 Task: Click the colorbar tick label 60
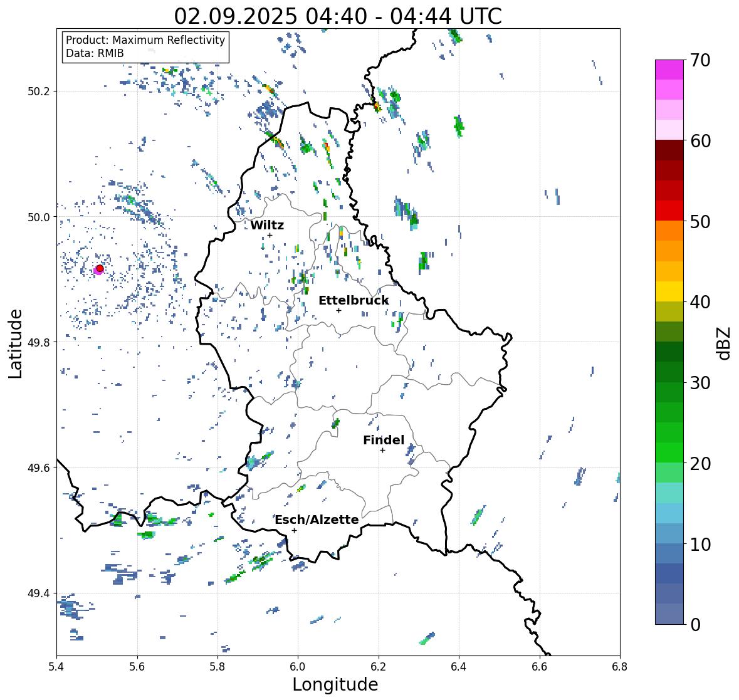point(700,141)
